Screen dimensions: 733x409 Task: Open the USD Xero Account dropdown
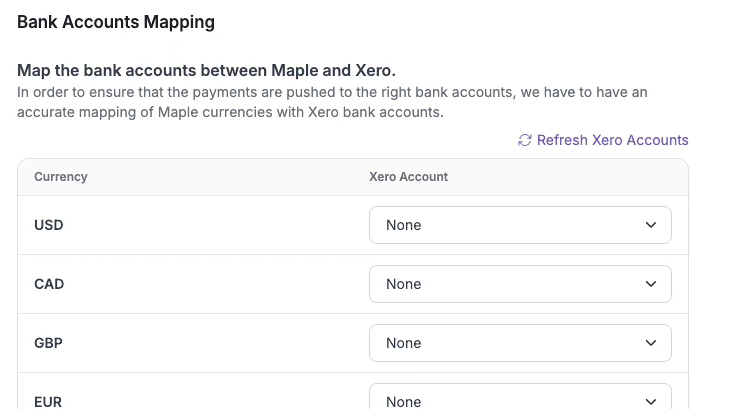tap(520, 225)
